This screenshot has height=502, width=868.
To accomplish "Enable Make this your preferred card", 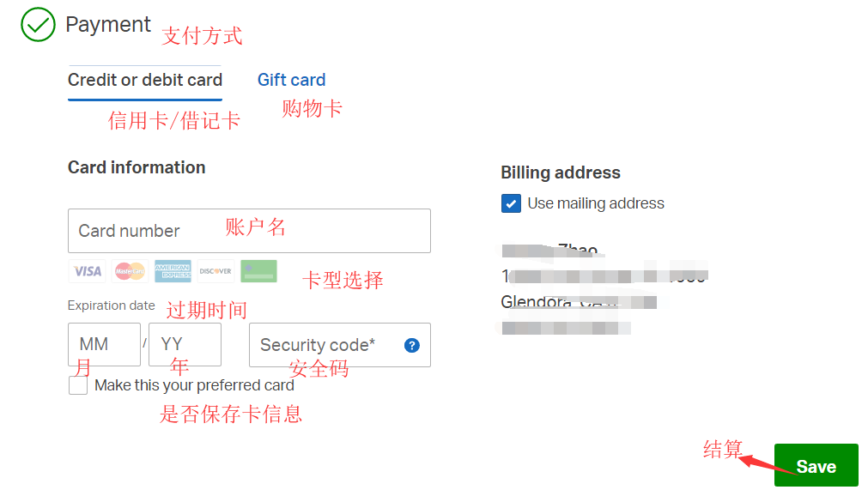I will [78, 385].
